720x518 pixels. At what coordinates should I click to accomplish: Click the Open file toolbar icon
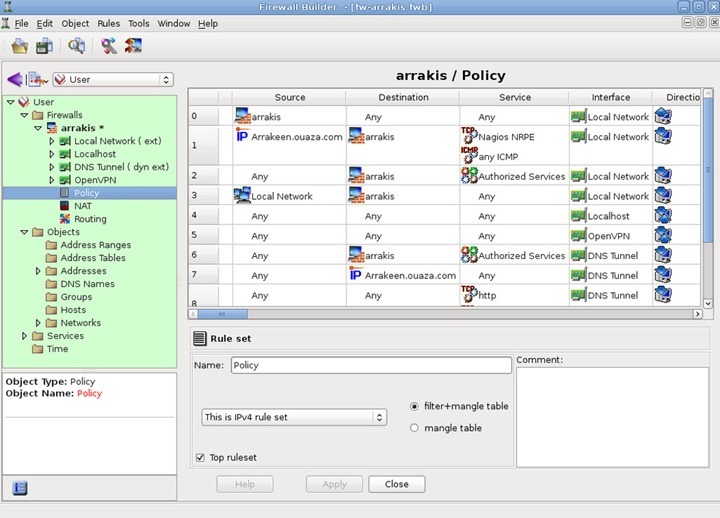(20, 46)
